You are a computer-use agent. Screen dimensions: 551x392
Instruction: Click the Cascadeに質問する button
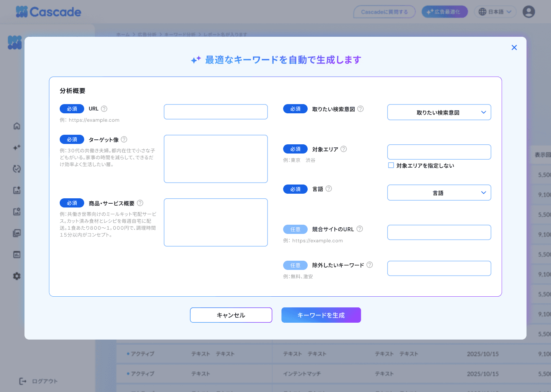385,12
